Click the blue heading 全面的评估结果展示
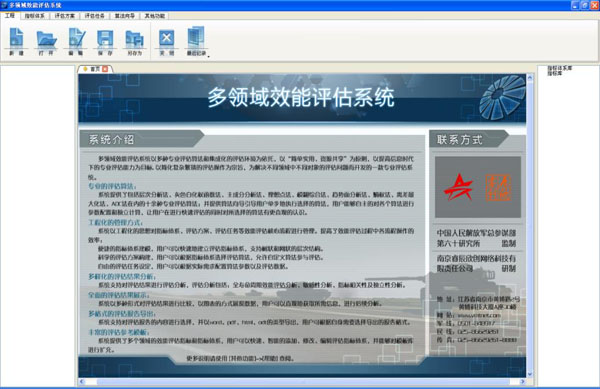Screen dimensions: 600x389 119,295
